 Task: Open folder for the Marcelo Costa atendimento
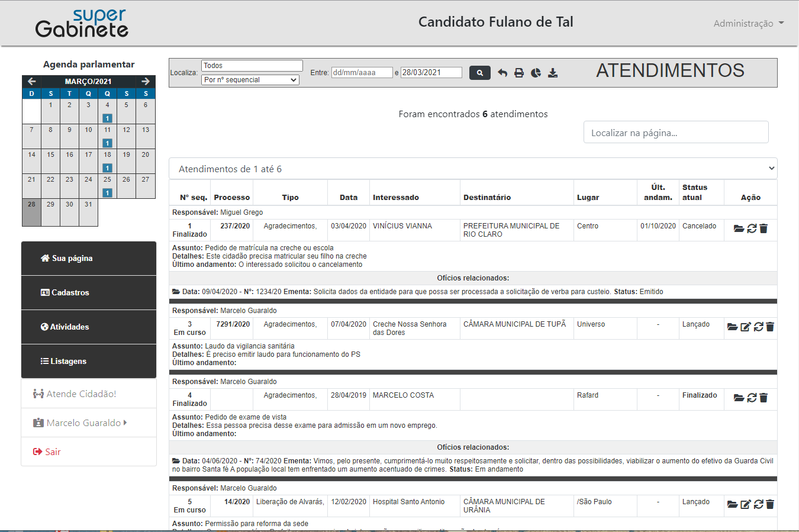click(739, 398)
